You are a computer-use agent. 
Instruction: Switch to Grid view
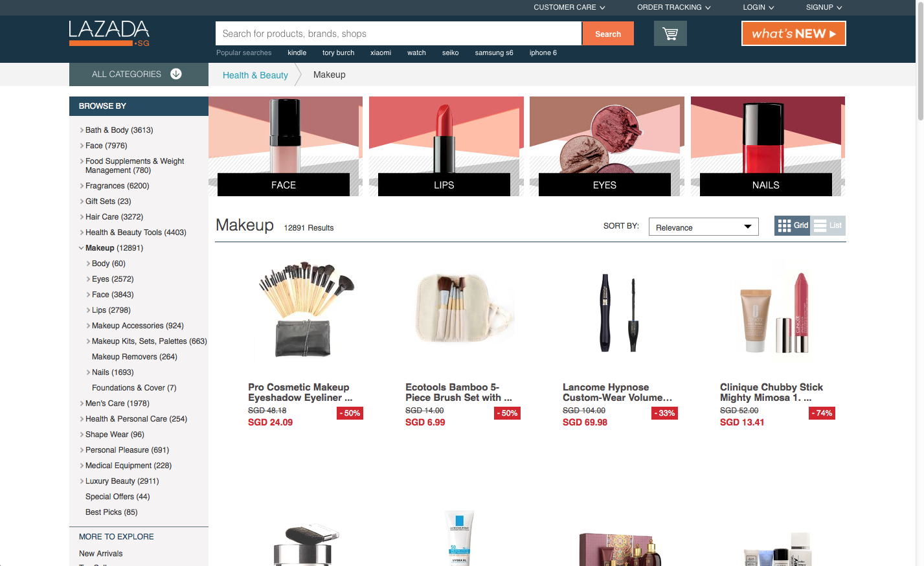click(793, 225)
